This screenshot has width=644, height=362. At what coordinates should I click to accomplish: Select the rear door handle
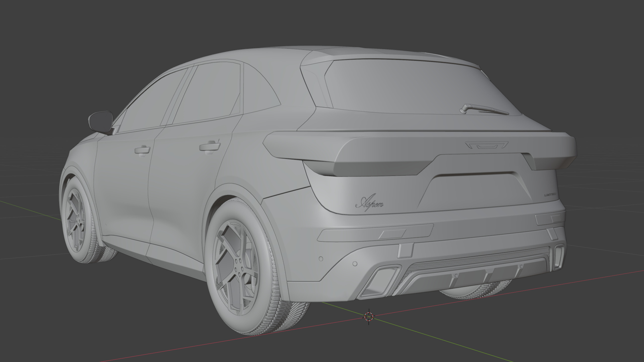click(210, 147)
